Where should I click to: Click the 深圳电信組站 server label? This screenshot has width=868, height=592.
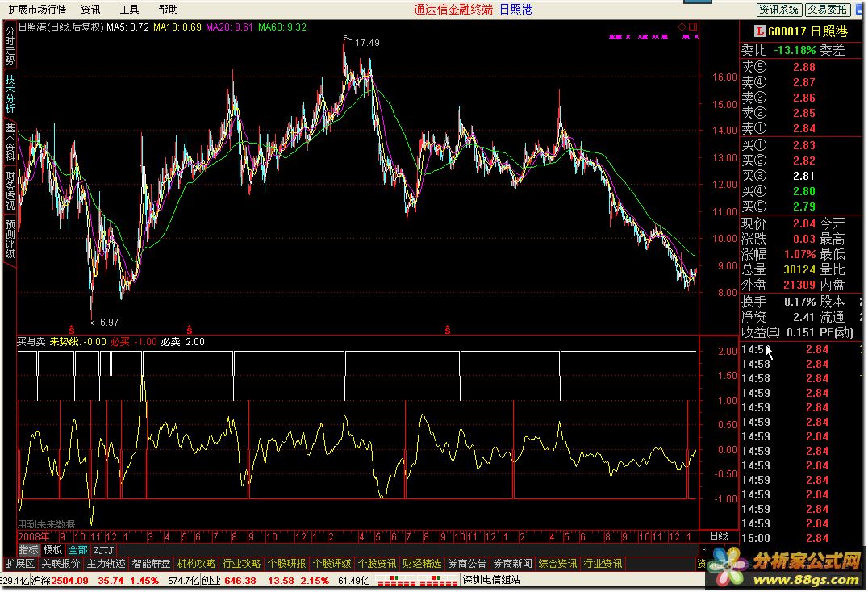click(491, 581)
